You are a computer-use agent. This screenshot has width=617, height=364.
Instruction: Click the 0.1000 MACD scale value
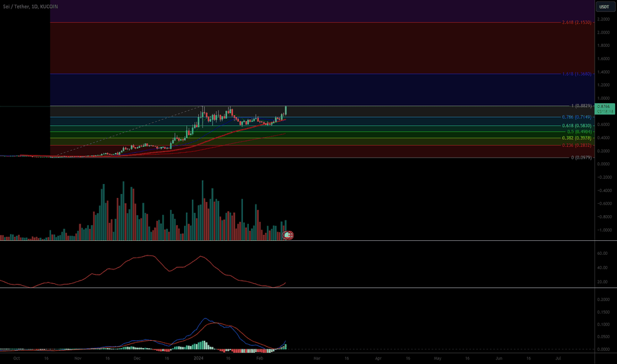603,324
